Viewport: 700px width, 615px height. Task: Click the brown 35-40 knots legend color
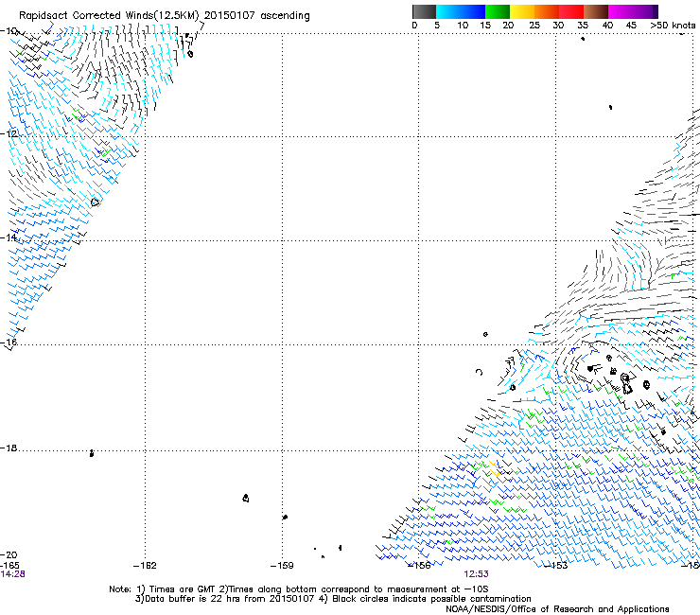coord(596,11)
